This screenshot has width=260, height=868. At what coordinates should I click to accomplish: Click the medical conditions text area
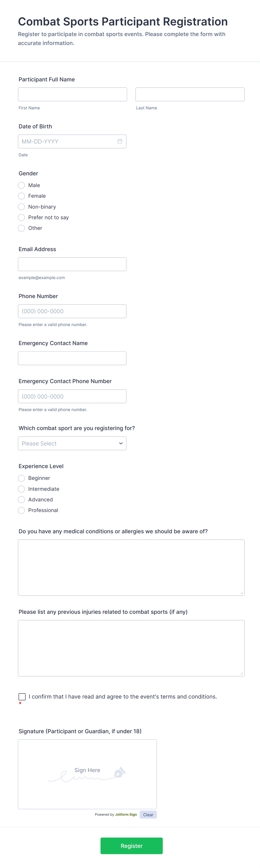pyautogui.click(x=131, y=567)
